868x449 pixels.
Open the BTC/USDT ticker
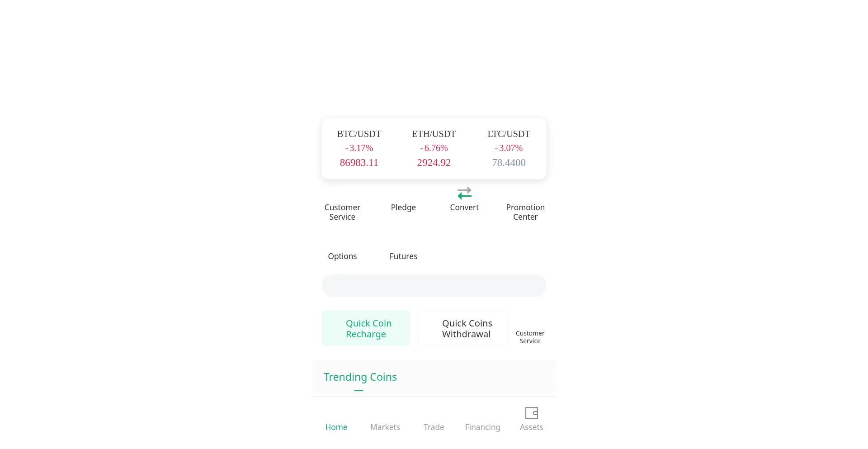359,134
